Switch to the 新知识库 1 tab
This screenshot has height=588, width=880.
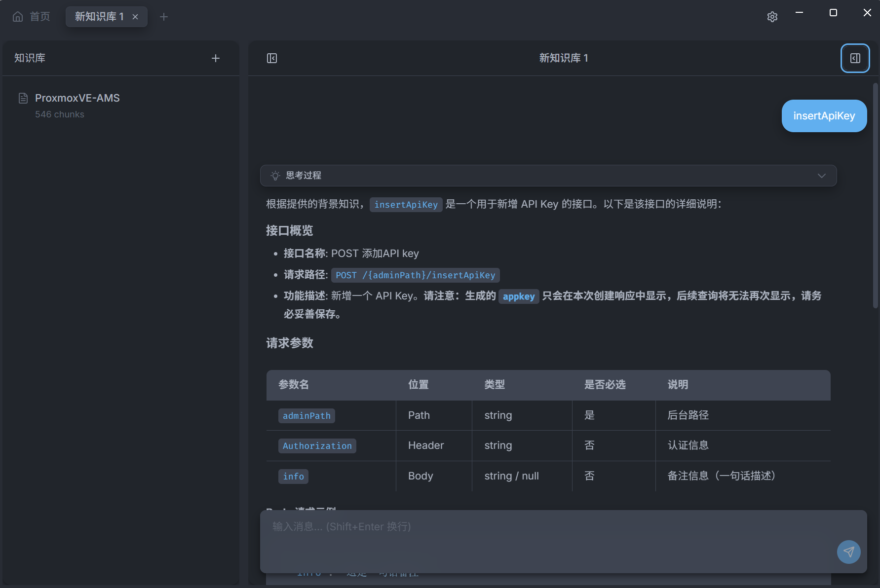coord(99,17)
